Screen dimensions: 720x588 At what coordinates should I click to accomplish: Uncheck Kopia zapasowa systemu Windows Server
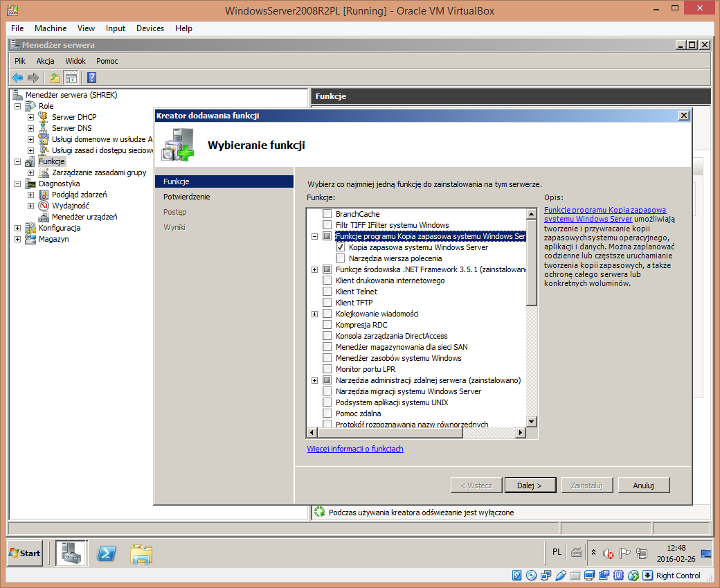[340, 247]
